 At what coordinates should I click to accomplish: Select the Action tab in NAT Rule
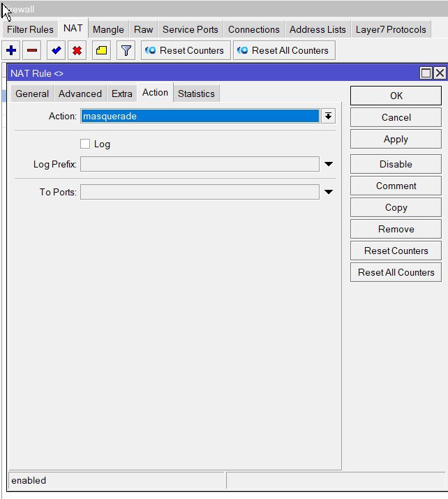[156, 93]
